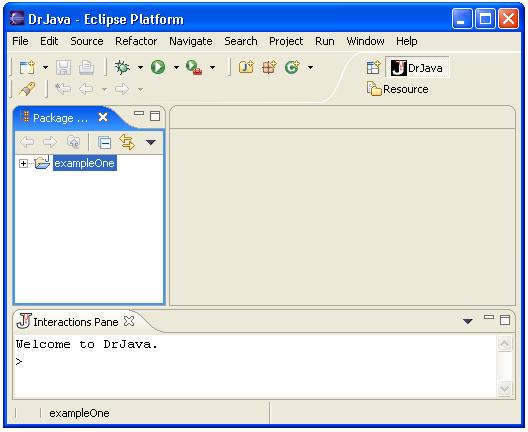Click the Last Edit Location icon
This screenshot has height=432, width=528.
point(63,89)
